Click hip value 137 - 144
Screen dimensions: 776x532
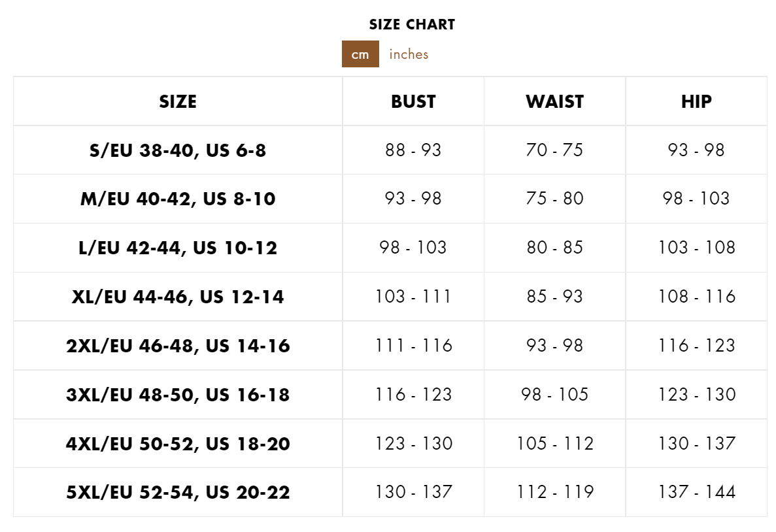click(x=696, y=492)
